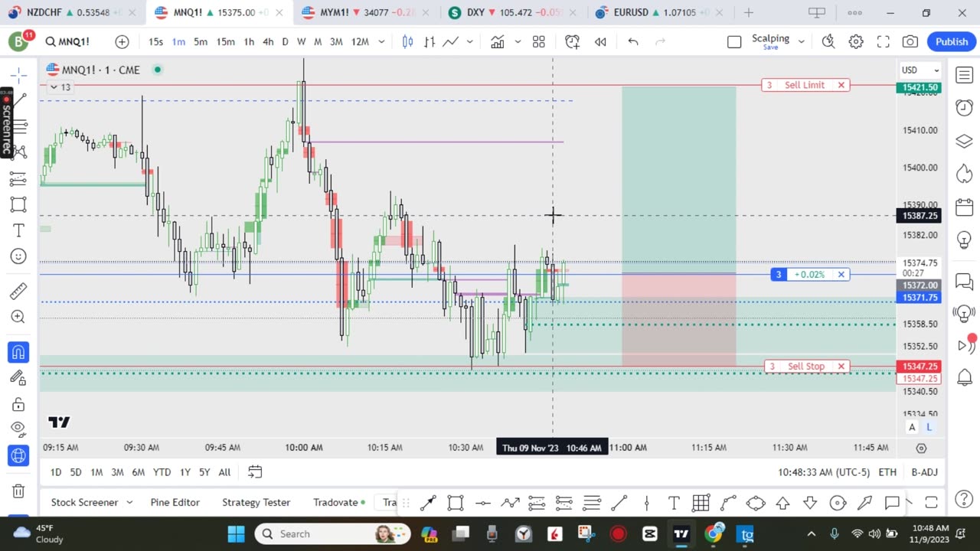The image size is (980, 551).
Task: Cancel the Sell Limit order
Action: (841, 85)
